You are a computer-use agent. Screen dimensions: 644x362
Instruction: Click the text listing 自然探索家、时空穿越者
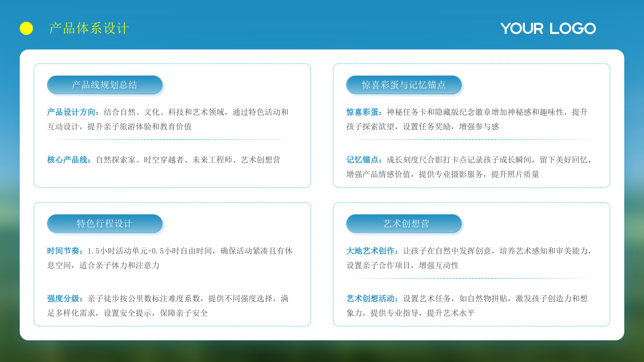[188, 160]
